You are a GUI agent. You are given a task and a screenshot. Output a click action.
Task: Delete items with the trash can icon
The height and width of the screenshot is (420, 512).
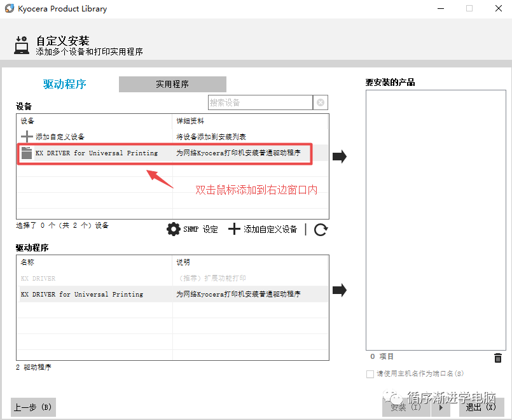point(497,358)
